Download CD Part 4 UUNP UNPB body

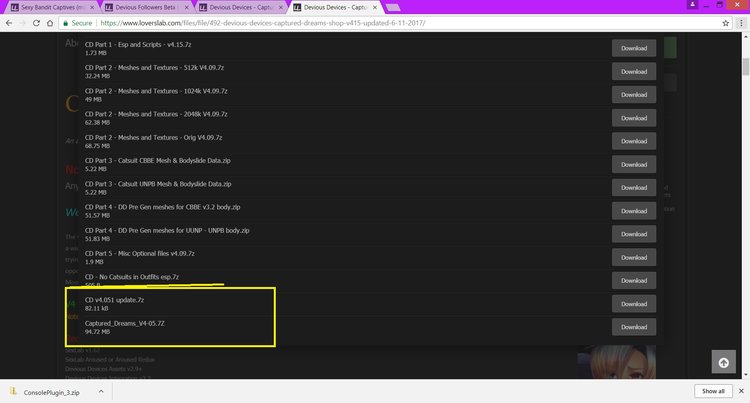(634, 234)
